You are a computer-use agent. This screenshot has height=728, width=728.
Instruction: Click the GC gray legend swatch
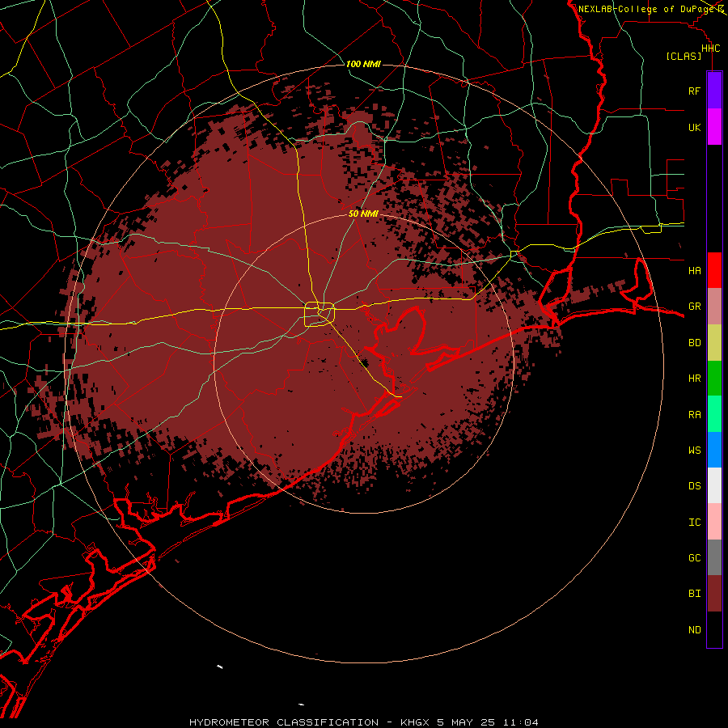[714, 557]
